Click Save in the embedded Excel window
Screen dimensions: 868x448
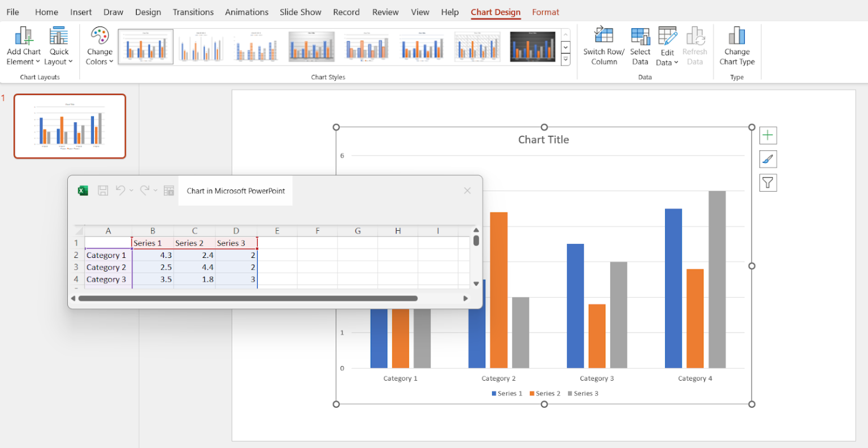click(x=103, y=191)
